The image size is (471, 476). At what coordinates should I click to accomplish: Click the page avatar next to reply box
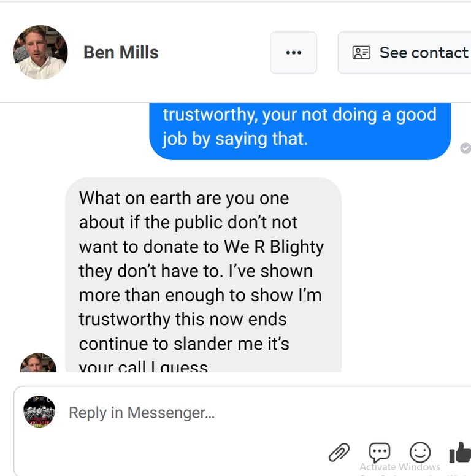39,412
